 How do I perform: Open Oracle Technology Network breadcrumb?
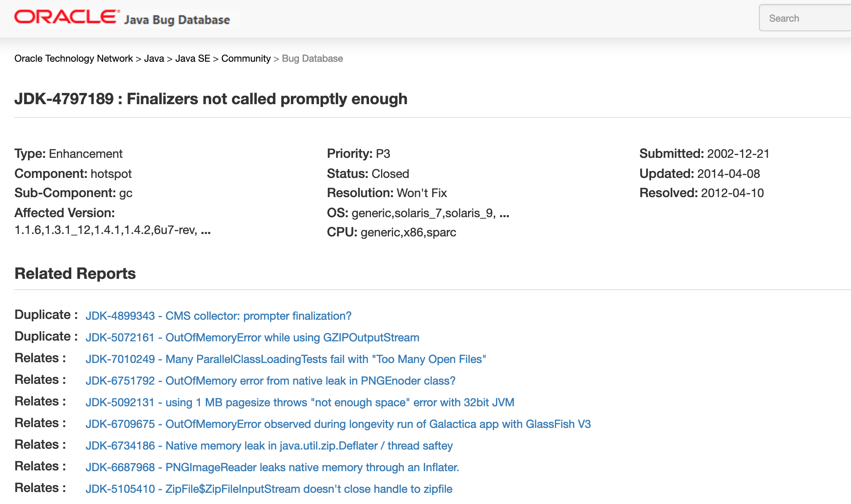tap(73, 58)
